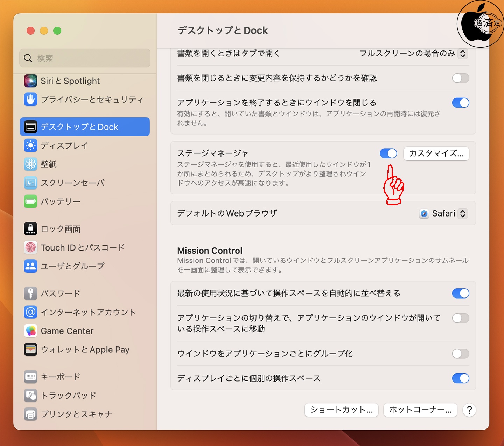Switch to ロック画面 settings

click(x=31, y=228)
